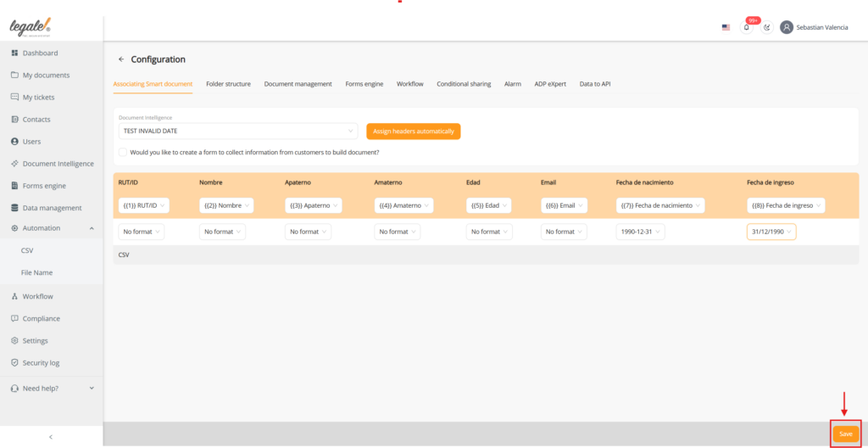The height and width of the screenshot is (448, 868).
Task: Check the create form for customers checkbox
Action: coord(122,152)
